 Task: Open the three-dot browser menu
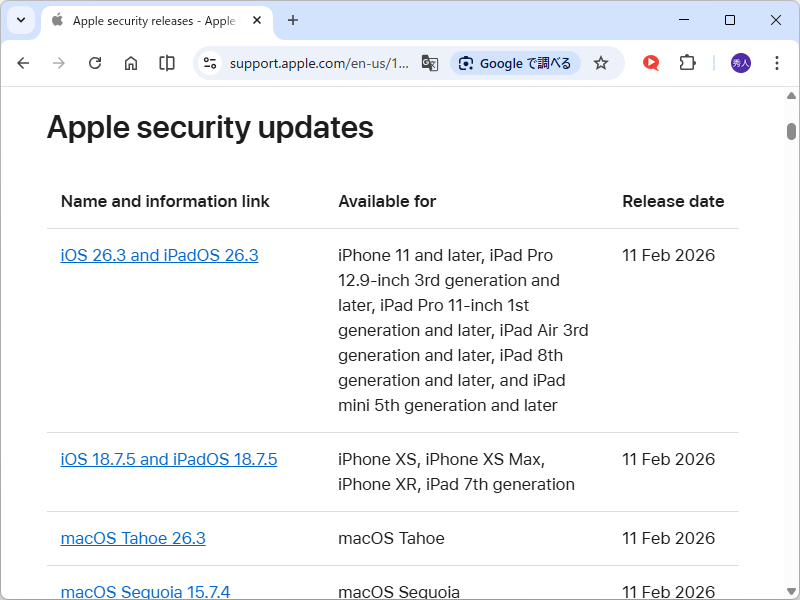(x=777, y=62)
